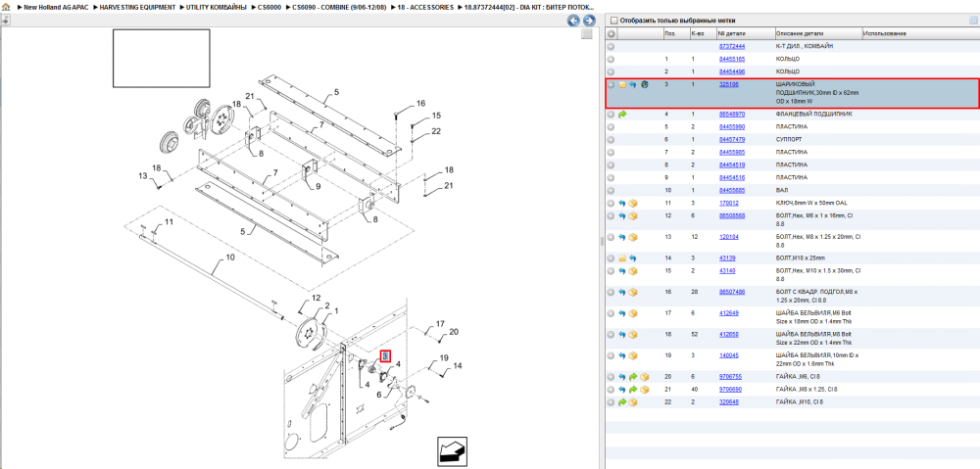980x469 pixels.
Task: Click the blue forward arrow button
Action: click(x=588, y=21)
